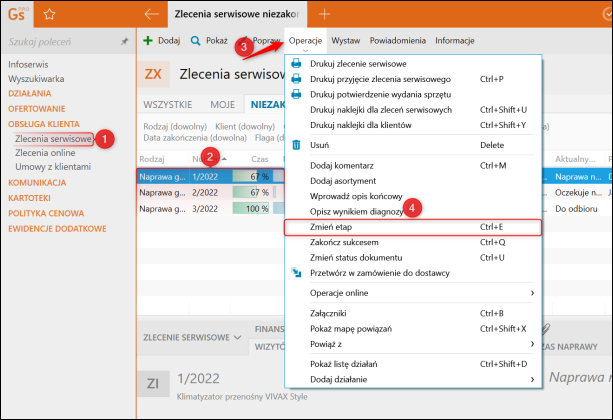
Task: Select order row 2/2022
Action: [x=211, y=193]
